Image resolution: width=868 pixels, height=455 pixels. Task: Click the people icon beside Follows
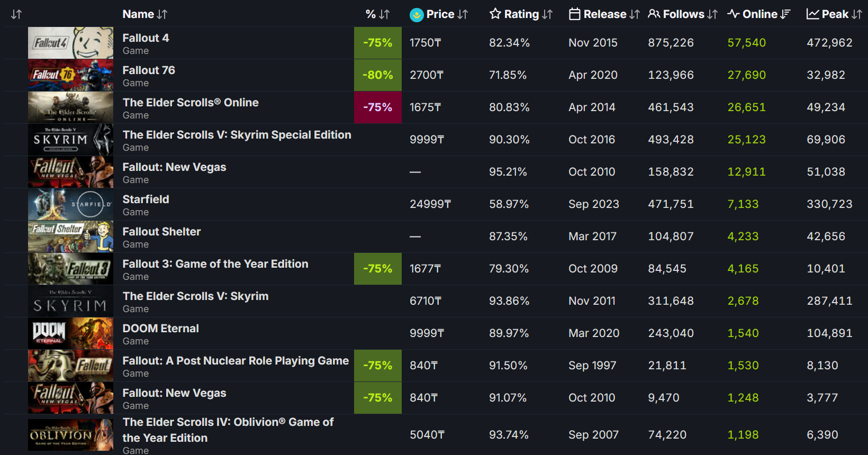coord(654,14)
